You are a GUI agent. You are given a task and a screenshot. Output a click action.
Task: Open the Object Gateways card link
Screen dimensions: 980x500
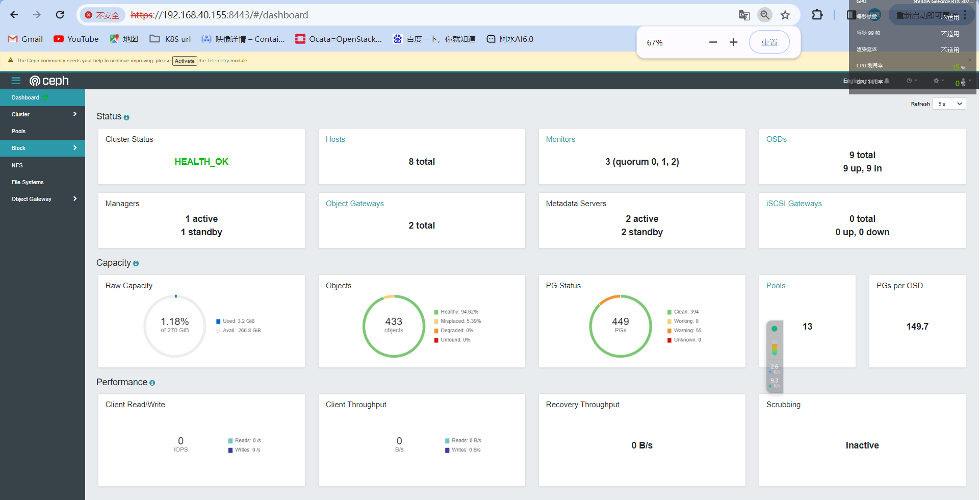354,204
